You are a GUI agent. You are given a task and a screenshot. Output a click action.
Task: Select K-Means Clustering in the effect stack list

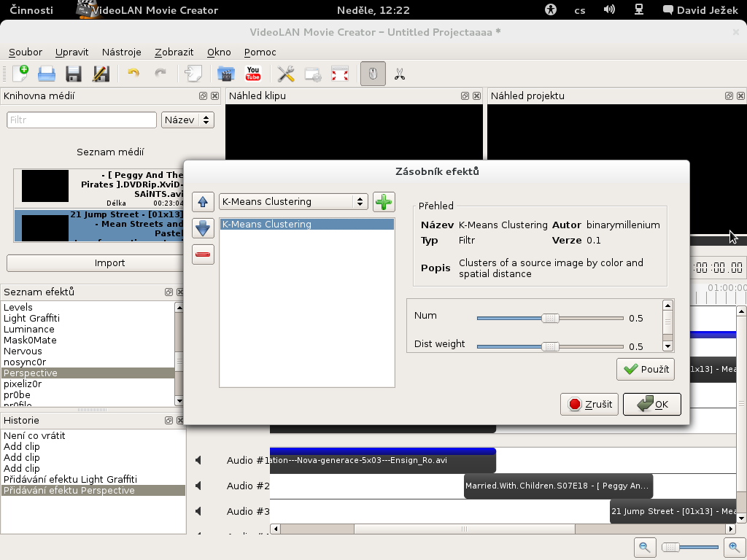(x=307, y=225)
